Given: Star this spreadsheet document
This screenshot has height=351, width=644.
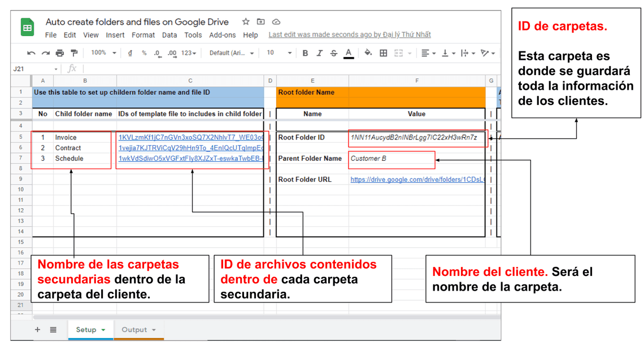Looking at the screenshot, I should pos(246,22).
